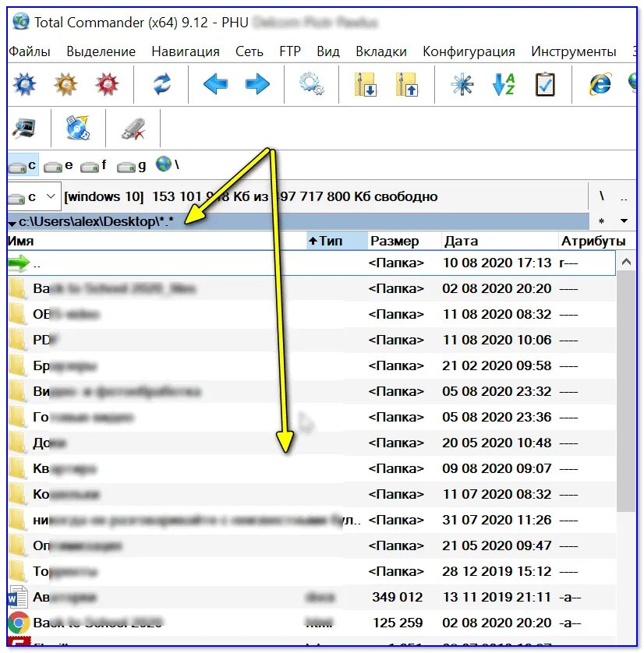Sort by Тип column header

pos(337,241)
